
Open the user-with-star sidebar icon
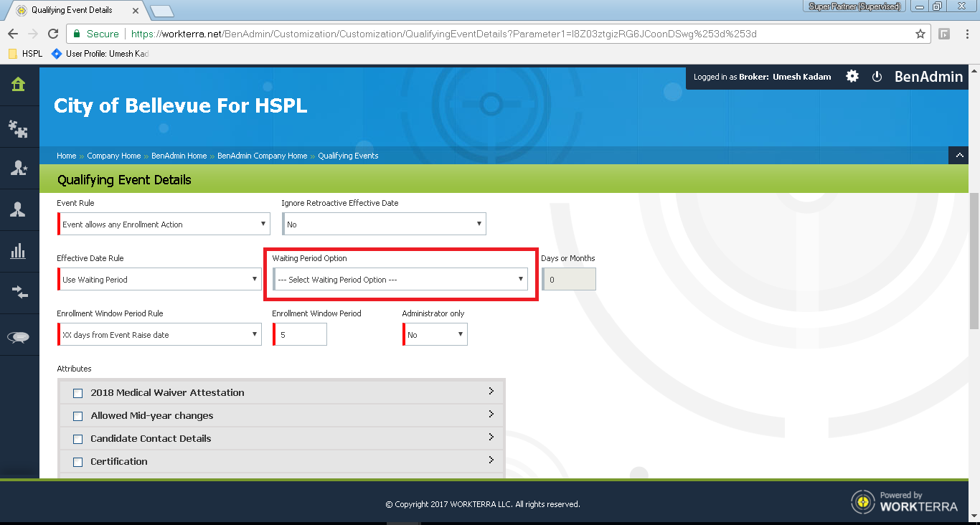[x=19, y=169]
